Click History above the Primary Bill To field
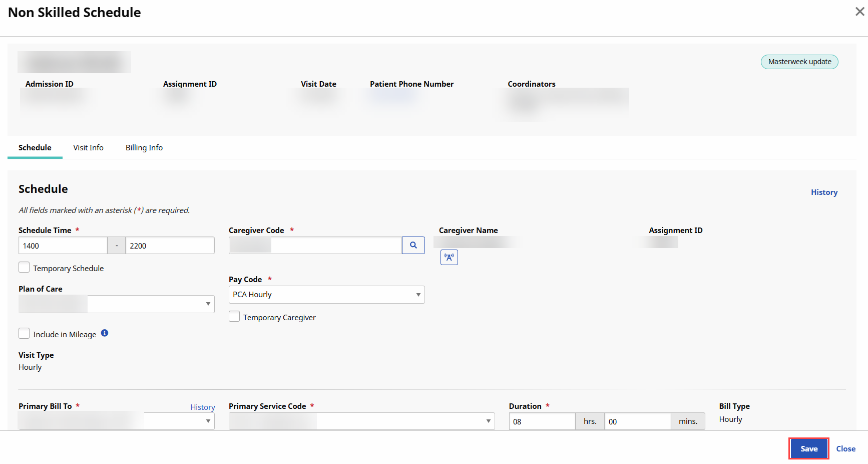 point(202,407)
